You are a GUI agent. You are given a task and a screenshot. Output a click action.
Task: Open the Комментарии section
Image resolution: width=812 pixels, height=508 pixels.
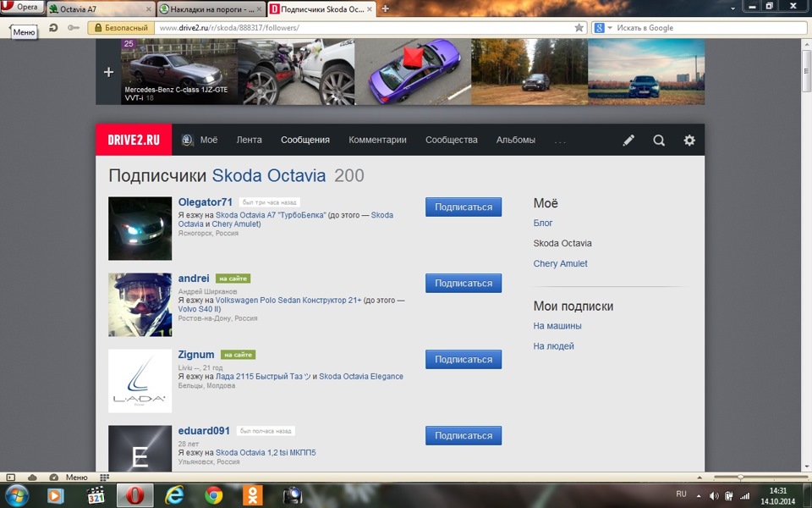pos(377,140)
